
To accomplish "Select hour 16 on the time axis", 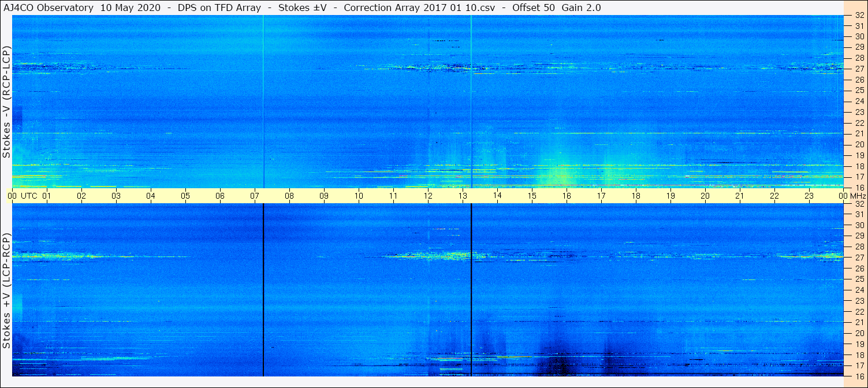I will coord(567,196).
